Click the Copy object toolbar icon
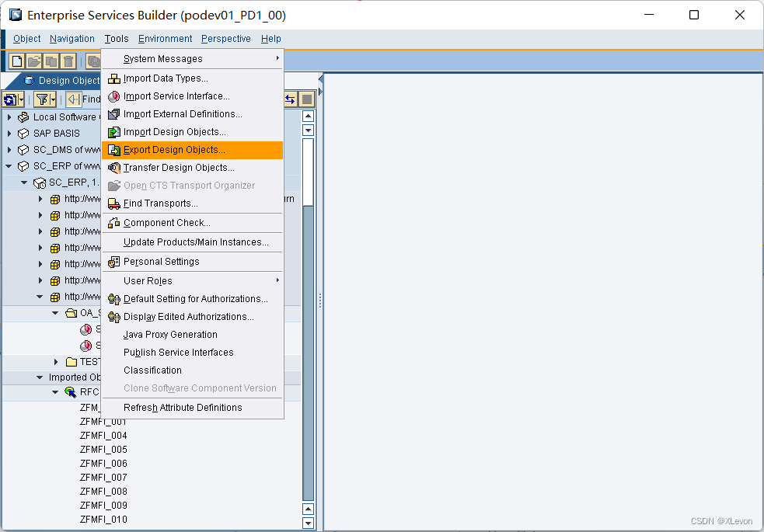This screenshot has width=764, height=532. 51,61
